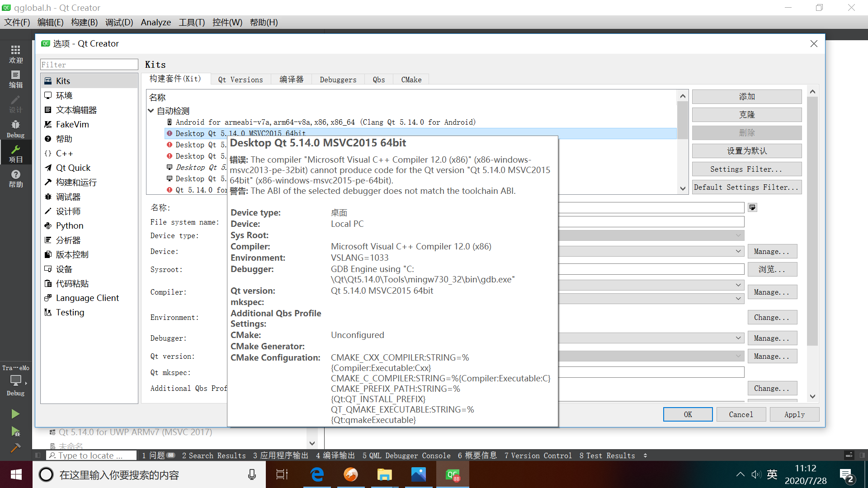This screenshot has height=488, width=868.
Task: Open the Python options category
Action: [70, 225]
